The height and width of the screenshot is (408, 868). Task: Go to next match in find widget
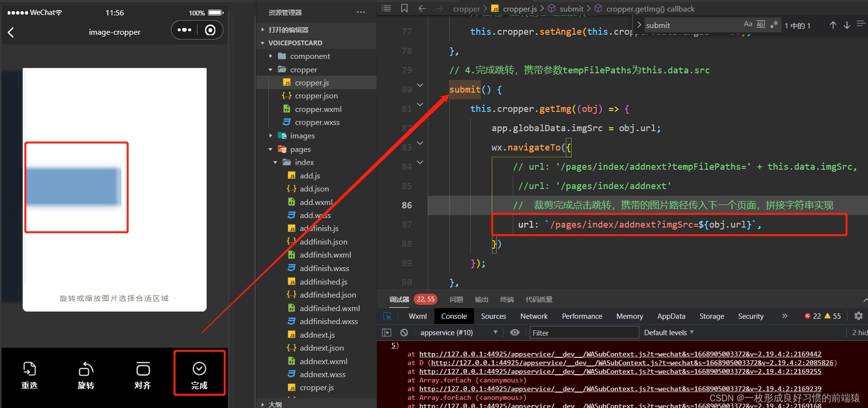pyautogui.click(x=847, y=25)
